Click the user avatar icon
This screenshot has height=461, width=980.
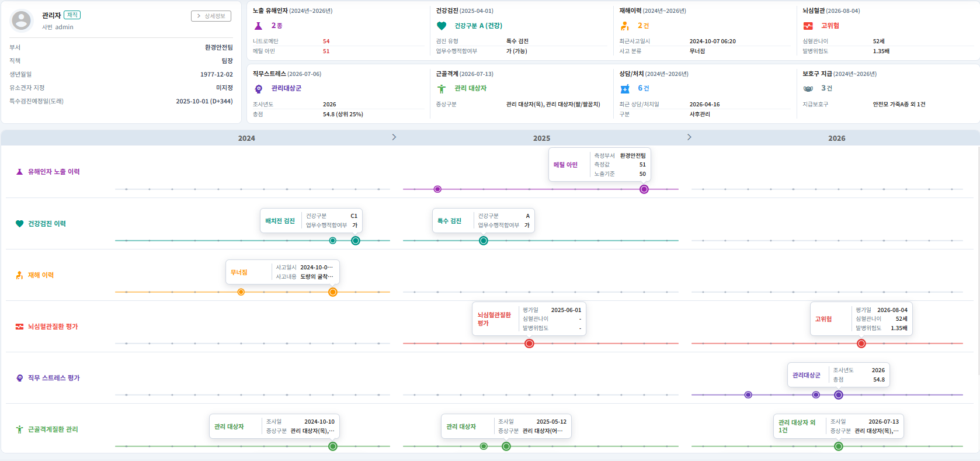[22, 20]
